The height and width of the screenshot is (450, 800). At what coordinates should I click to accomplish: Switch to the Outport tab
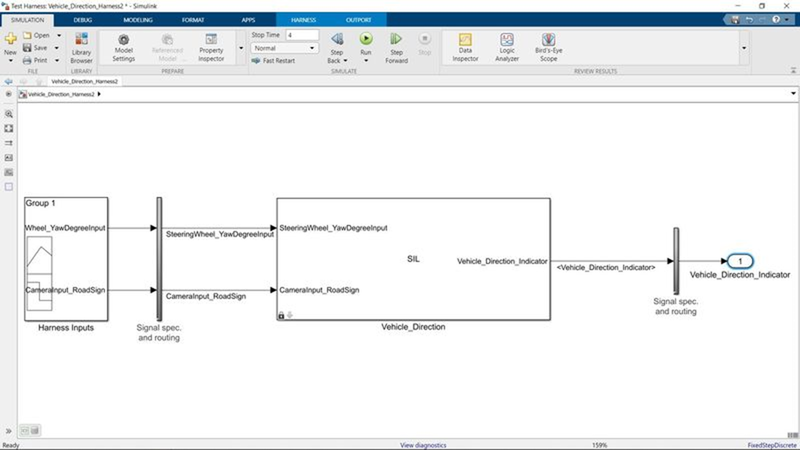[x=359, y=20]
